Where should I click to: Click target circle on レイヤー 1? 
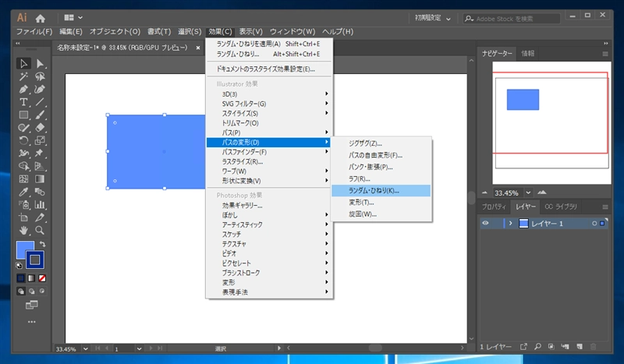tap(594, 224)
